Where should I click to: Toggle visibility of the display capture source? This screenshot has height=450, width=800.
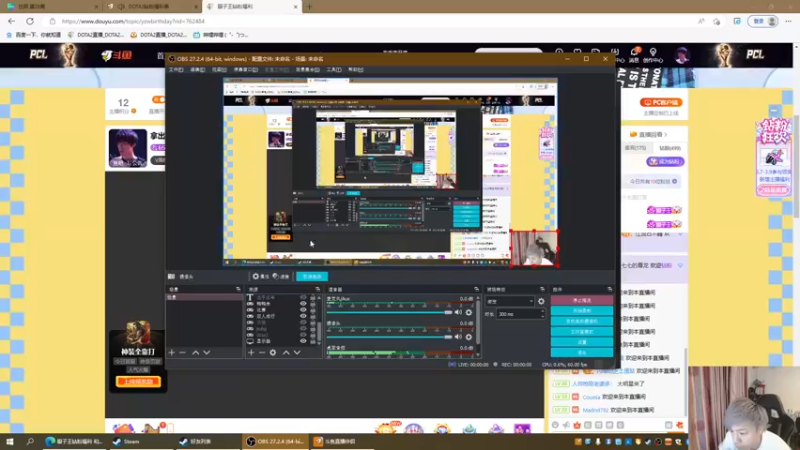[x=303, y=341]
